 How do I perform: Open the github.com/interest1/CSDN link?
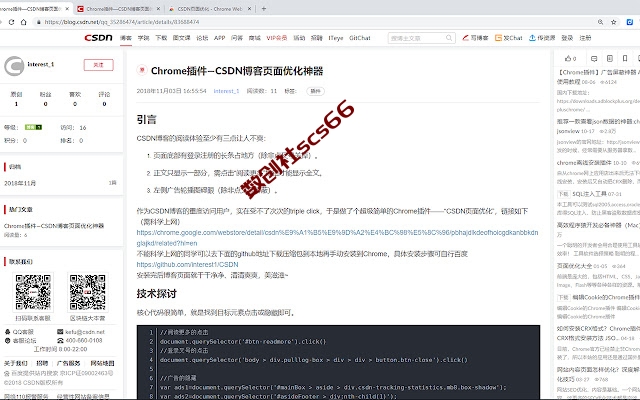coord(187,264)
